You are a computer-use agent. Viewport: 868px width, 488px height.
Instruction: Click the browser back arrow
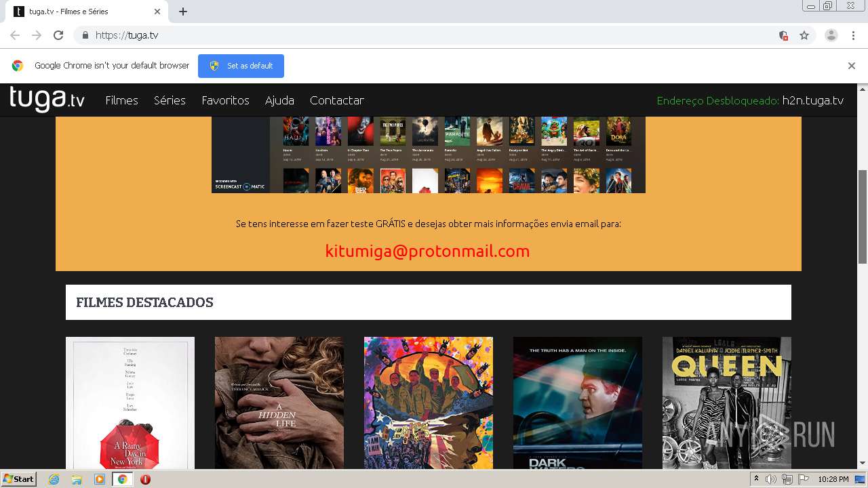[15, 35]
